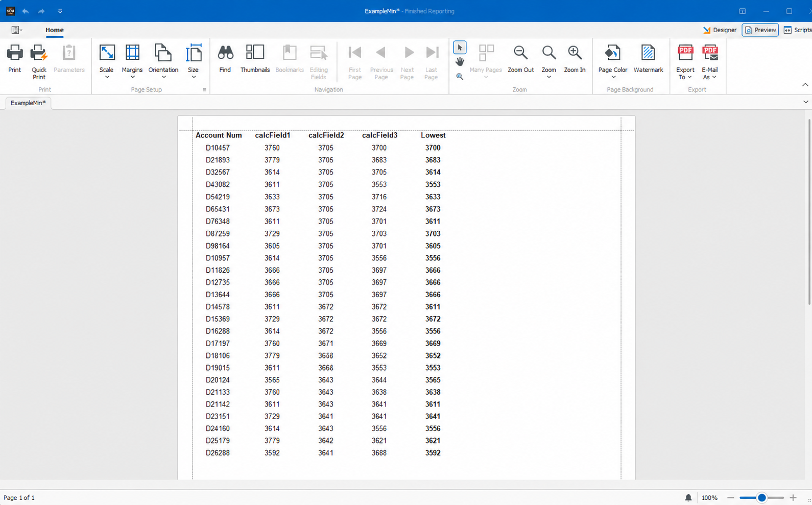Select the pointer tool in Zoom group
812x505 pixels.
(x=460, y=47)
